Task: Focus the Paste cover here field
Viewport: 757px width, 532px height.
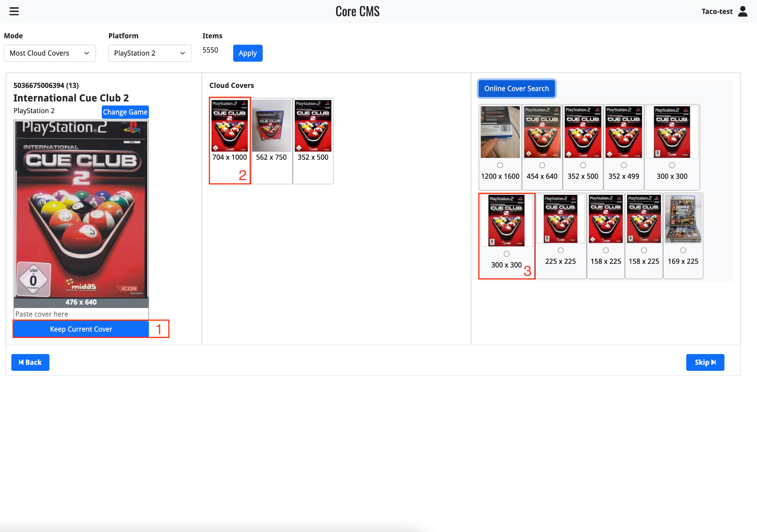Action: (x=81, y=314)
